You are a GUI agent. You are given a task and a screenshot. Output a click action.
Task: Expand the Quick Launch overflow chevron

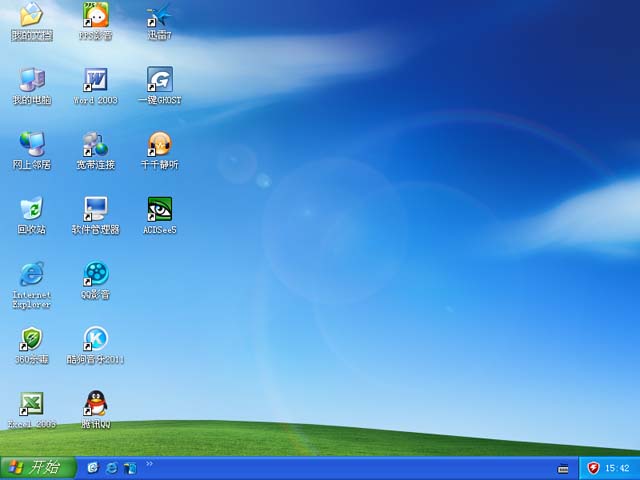coord(150,463)
